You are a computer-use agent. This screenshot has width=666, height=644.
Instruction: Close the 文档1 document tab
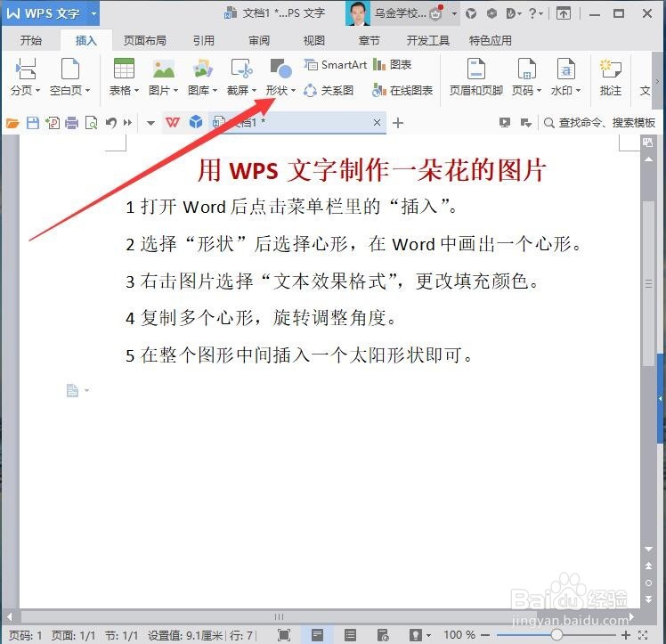pyautogui.click(x=377, y=122)
